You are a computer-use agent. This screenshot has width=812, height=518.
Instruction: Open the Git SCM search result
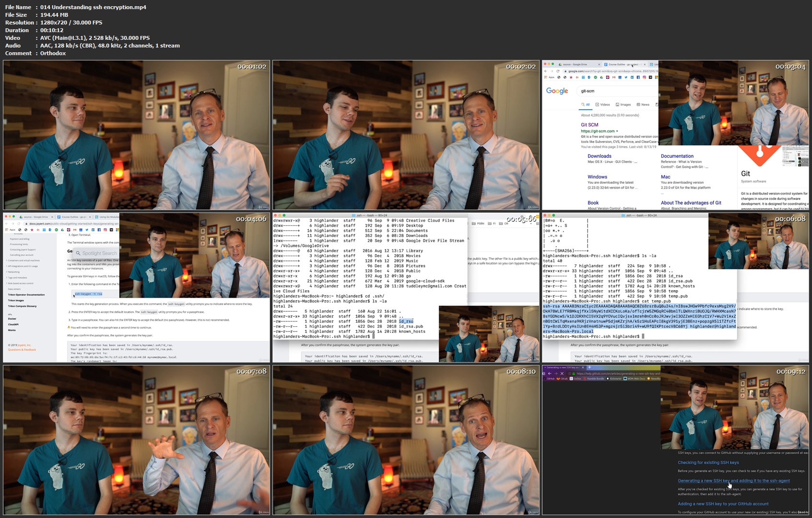[x=589, y=125]
